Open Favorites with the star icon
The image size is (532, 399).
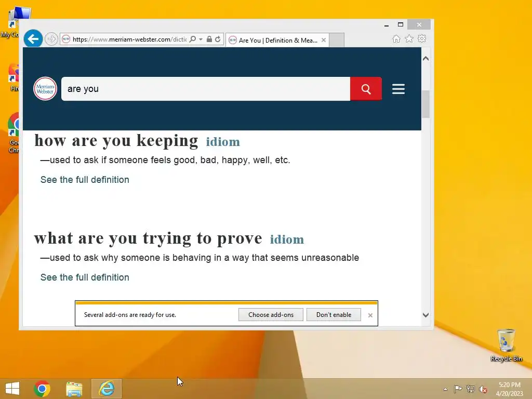pos(409,38)
